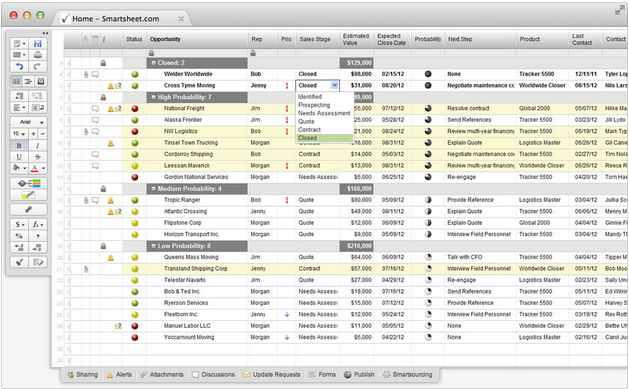This screenshot has height=389, width=629.
Task: Decrease font size with minus button
Action: 43,134
